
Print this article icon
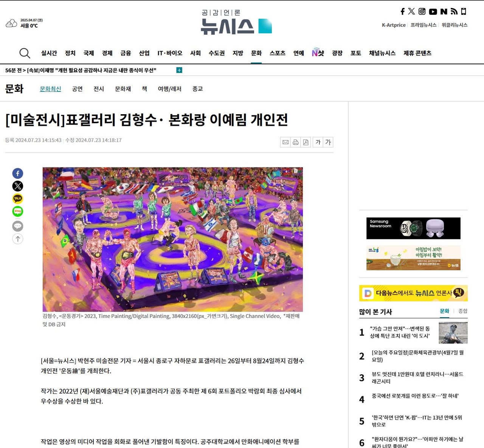point(296,142)
